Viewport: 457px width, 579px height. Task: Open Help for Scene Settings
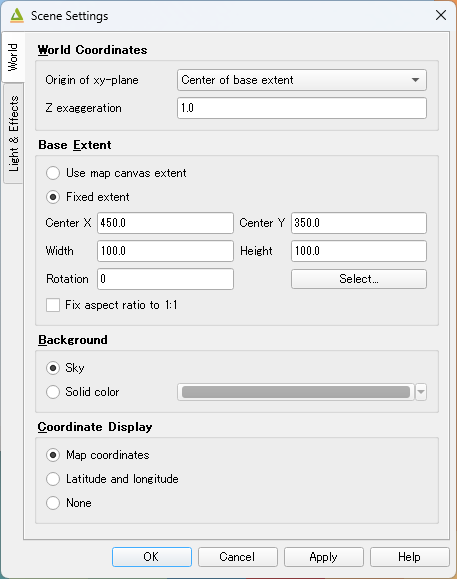pyautogui.click(x=410, y=557)
